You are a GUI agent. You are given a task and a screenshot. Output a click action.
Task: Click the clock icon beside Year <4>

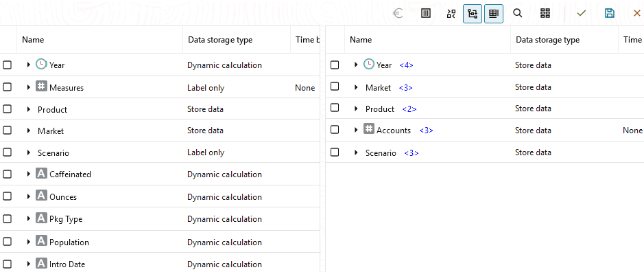369,64
